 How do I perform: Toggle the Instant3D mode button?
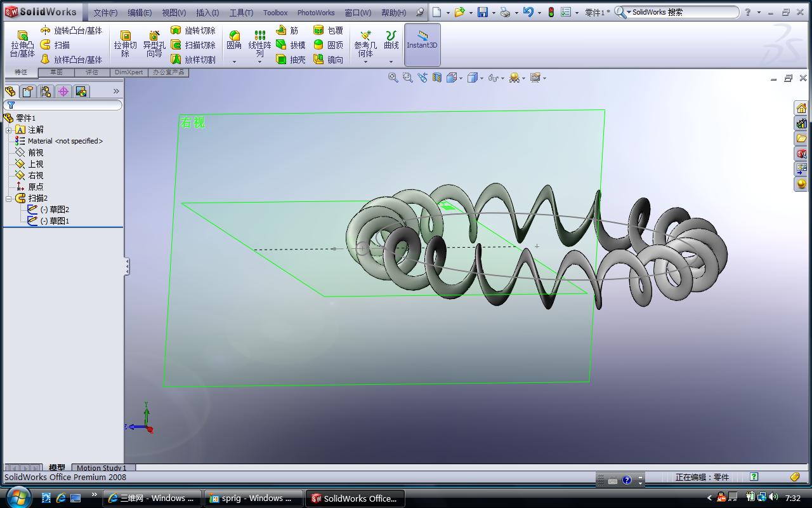click(x=422, y=44)
